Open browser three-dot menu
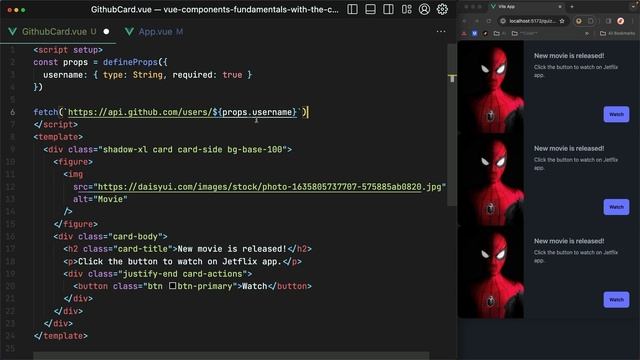 coord(633,21)
